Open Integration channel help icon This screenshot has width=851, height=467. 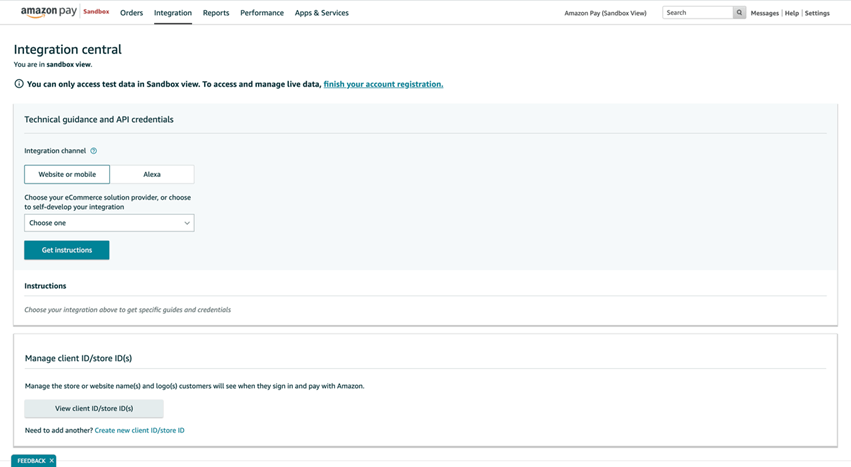(93, 151)
